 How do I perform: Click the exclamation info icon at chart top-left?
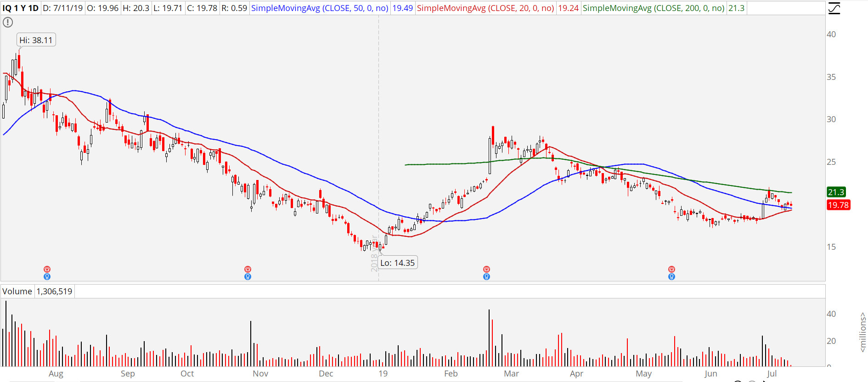8,22
